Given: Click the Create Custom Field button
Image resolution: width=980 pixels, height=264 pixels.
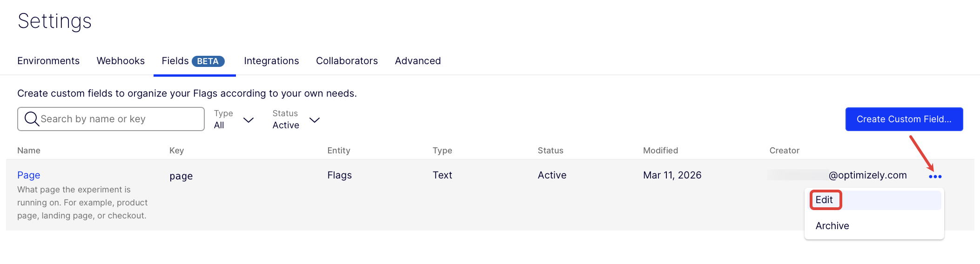Looking at the screenshot, I should pos(904,119).
